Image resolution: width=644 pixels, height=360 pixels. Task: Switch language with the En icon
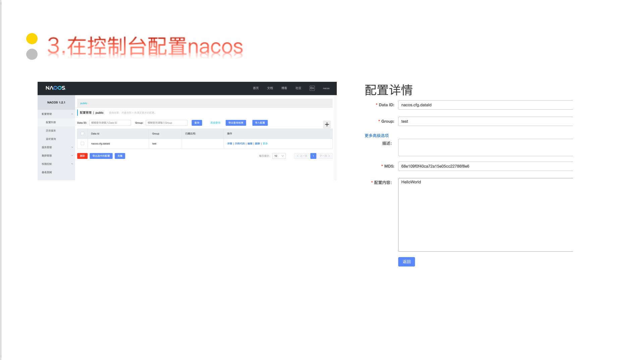pos(312,88)
